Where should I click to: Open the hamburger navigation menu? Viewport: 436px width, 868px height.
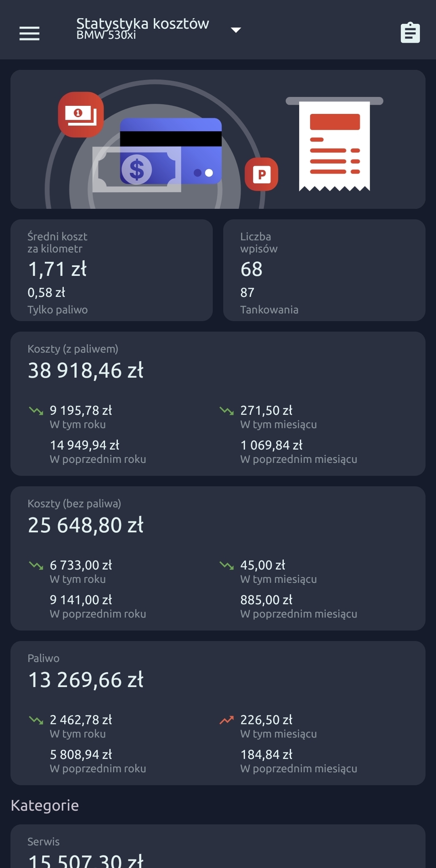coord(29,33)
